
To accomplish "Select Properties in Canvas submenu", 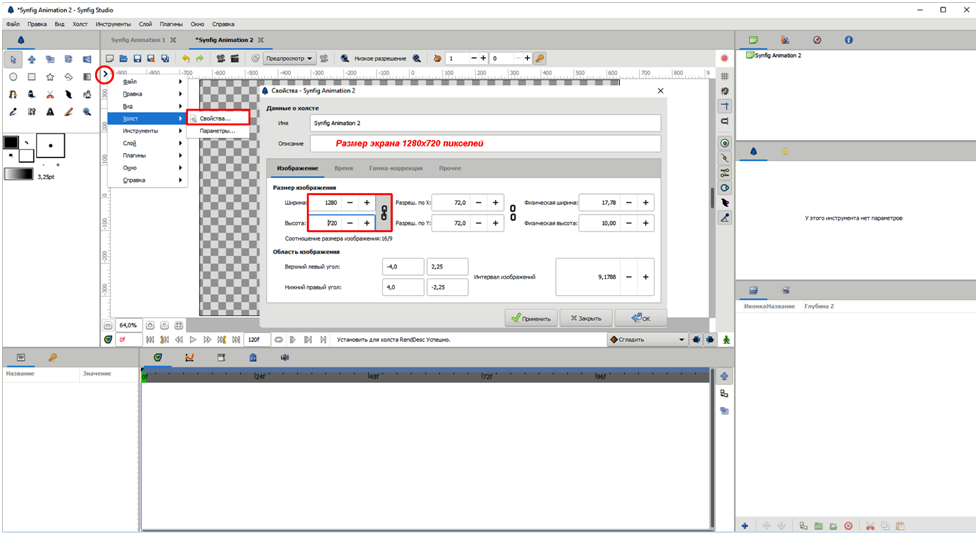I will (x=218, y=118).
